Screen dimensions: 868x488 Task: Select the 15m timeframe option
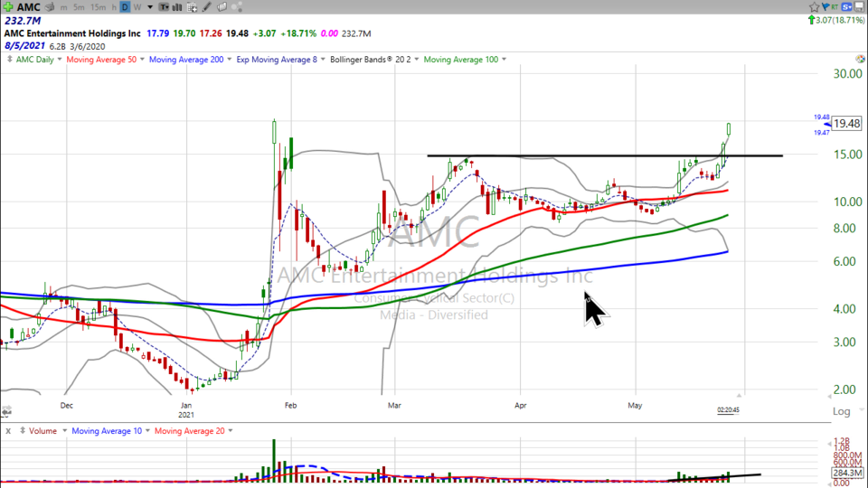tap(98, 6)
